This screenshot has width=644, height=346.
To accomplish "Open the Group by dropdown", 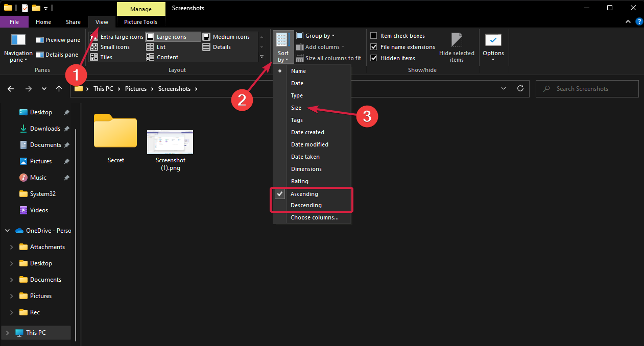I will pos(316,36).
